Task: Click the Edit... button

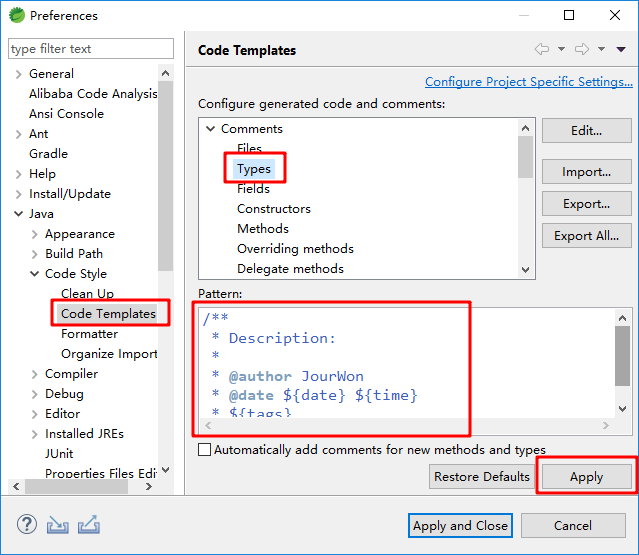Action: tap(586, 131)
